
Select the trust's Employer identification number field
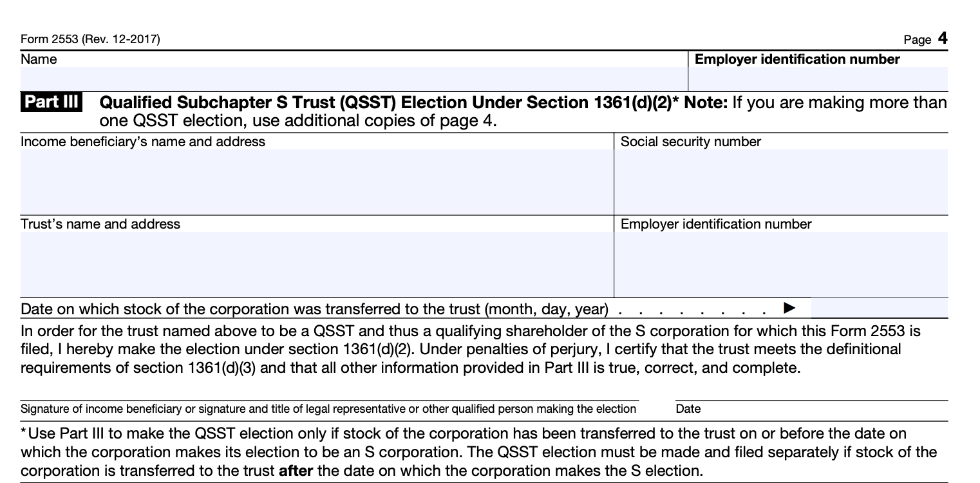pos(781,264)
